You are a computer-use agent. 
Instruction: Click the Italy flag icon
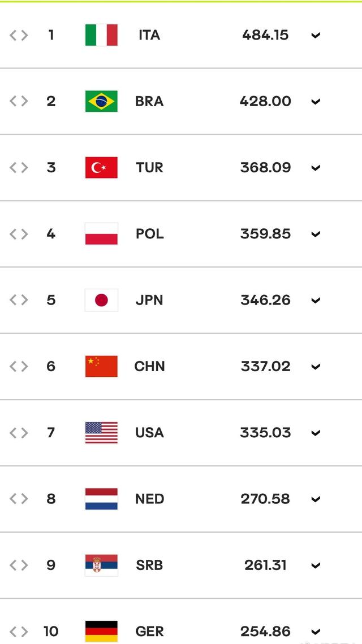tap(101, 35)
